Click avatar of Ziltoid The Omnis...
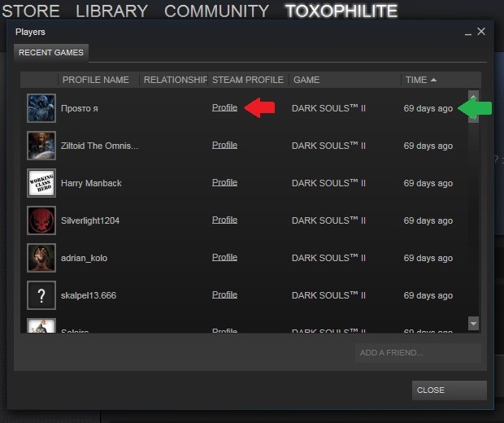Viewport: 504px width, 423px height. tap(41, 146)
